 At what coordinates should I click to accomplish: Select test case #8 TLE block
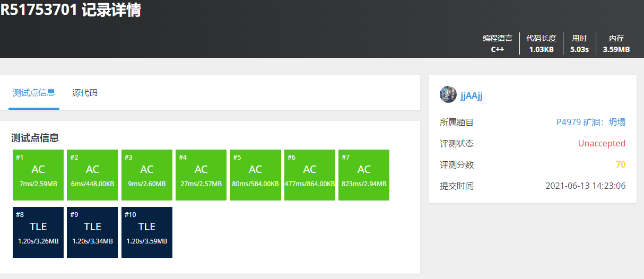coord(38,232)
